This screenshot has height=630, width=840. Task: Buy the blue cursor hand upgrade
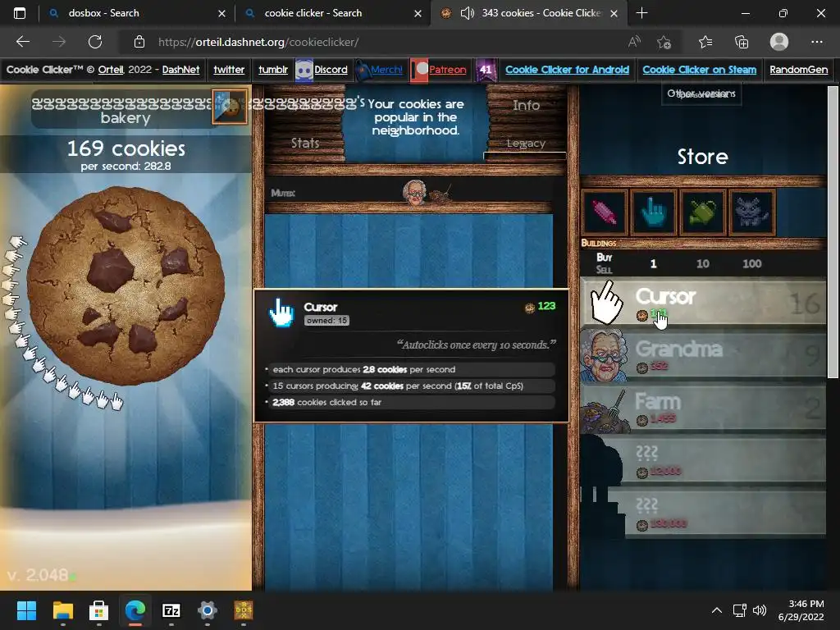pos(654,212)
